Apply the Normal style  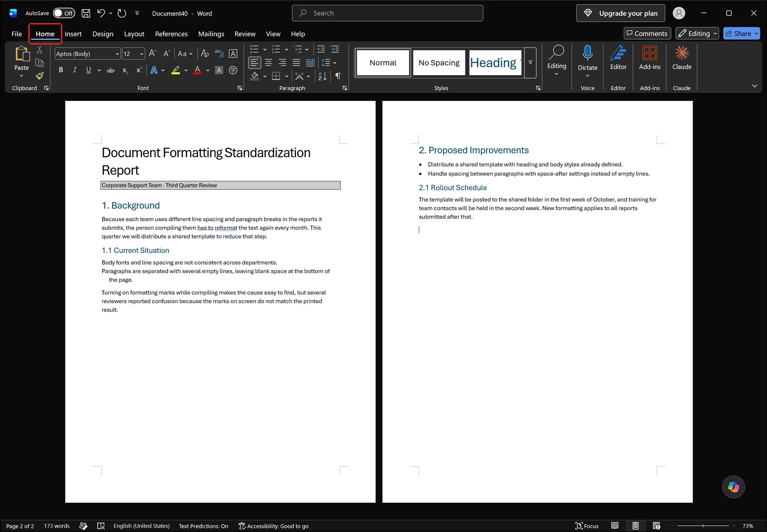(x=383, y=63)
